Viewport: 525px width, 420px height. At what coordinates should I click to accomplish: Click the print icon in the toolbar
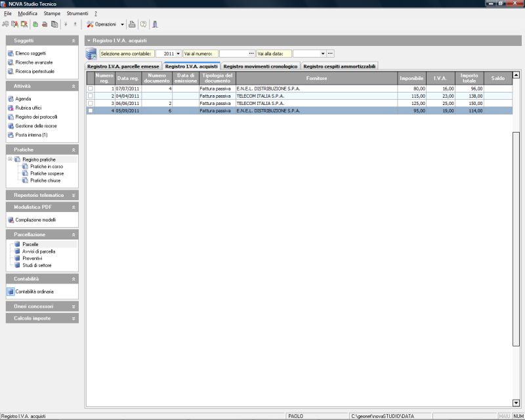point(132,24)
